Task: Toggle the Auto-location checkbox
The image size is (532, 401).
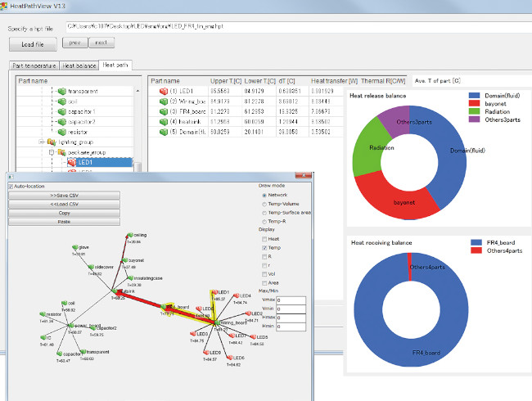Action: 11,186
